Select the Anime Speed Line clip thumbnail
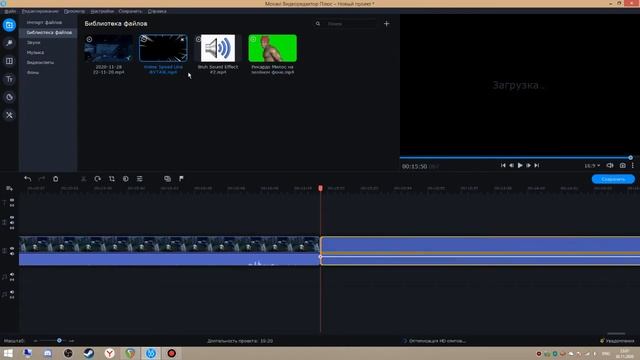This screenshot has height=360, width=640. point(163,48)
